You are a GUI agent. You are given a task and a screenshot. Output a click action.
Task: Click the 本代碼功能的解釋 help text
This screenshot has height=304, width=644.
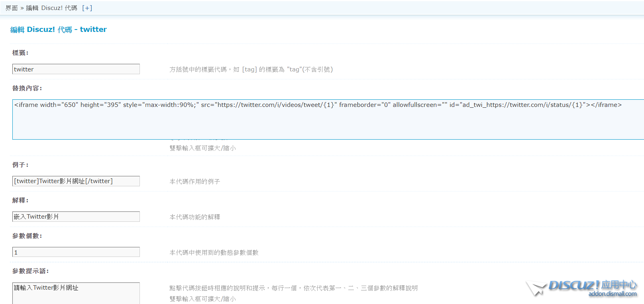194,217
